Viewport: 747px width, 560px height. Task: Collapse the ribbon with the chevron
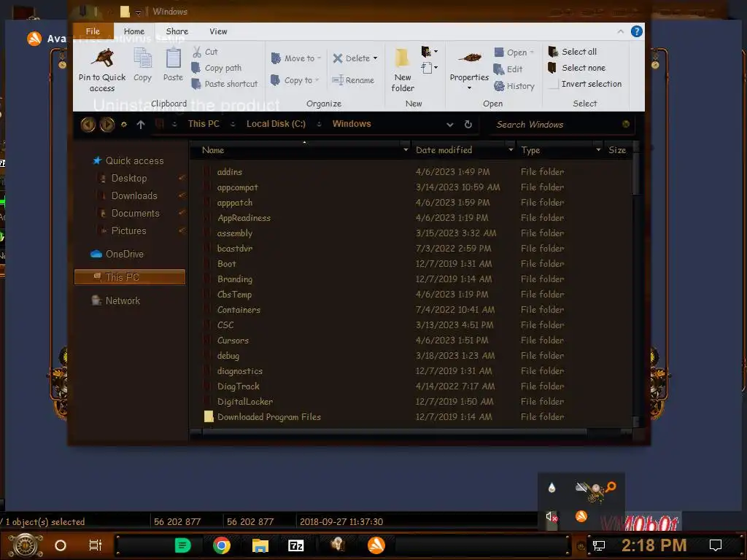(620, 31)
